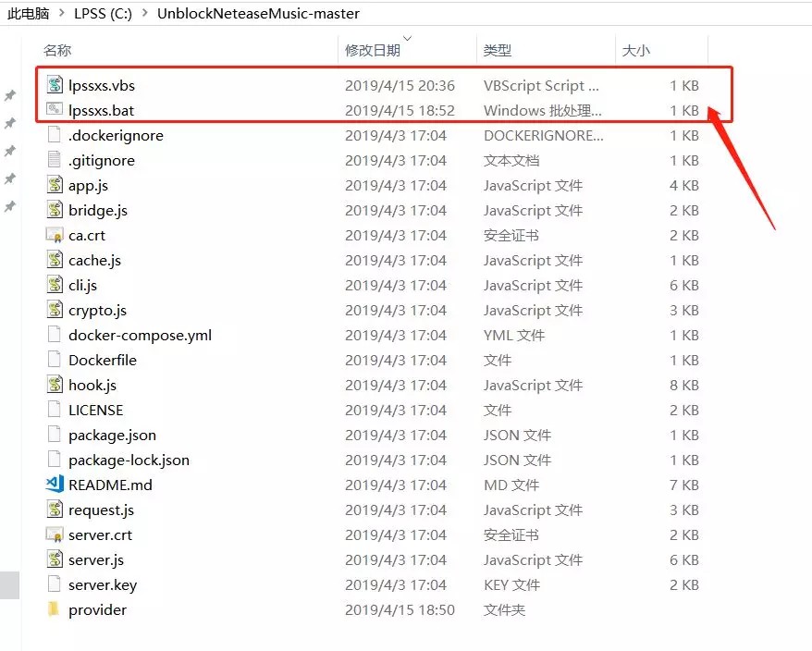Click the package-lock.json file icon

[54, 459]
